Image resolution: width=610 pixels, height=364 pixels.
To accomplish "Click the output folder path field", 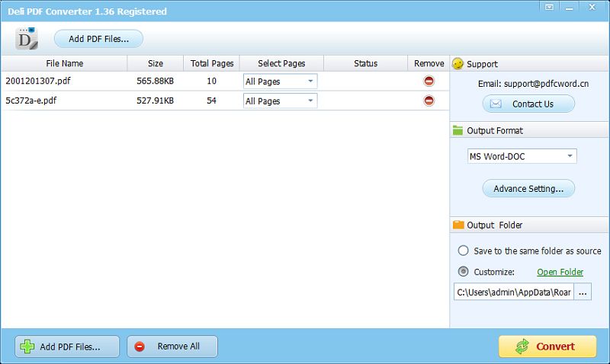I will tap(513, 292).
